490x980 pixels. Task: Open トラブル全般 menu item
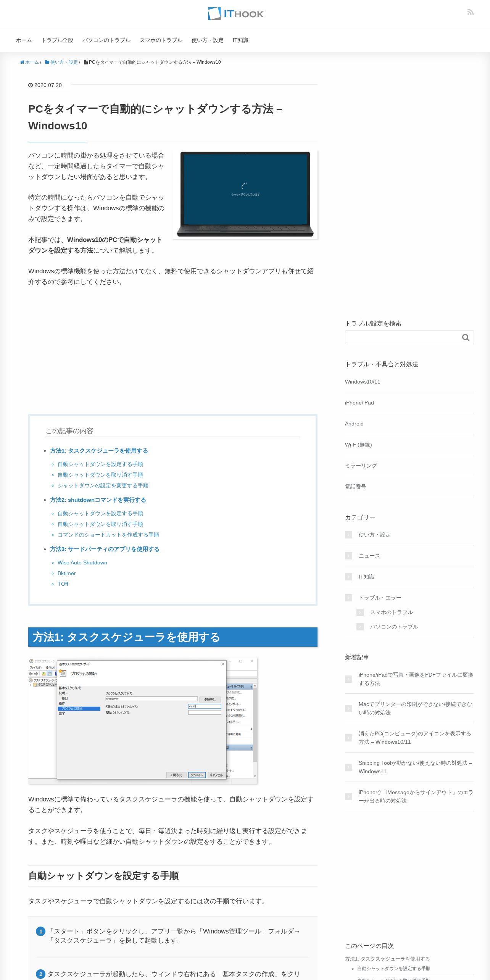(x=57, y=40)
